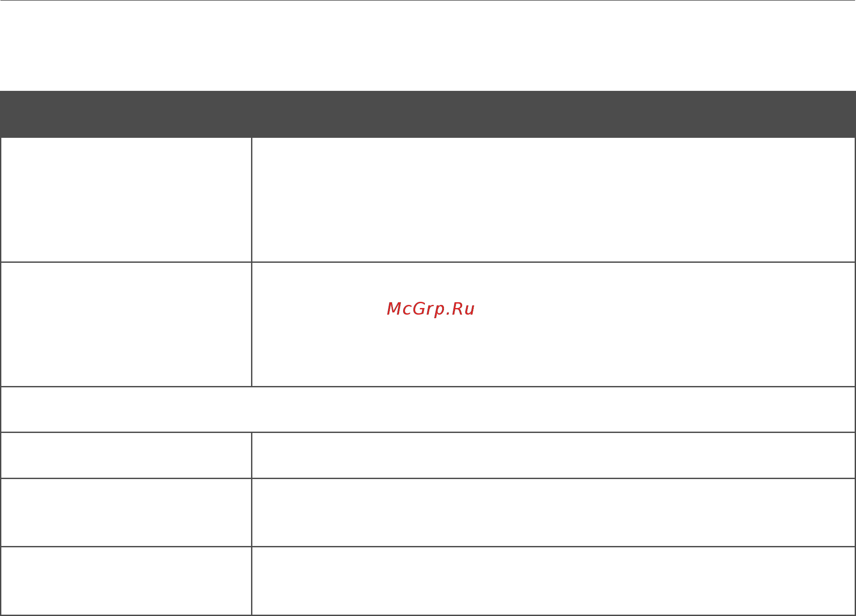Click the blank white area above the table
The height and width of the screenshot is (616, 856).
(428, 46)
